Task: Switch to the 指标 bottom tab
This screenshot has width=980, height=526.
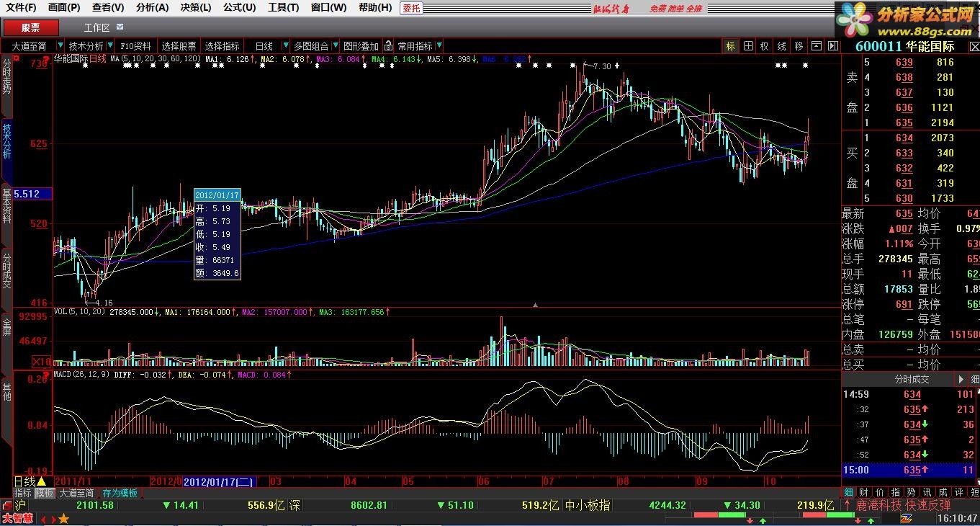Action: click(23, 494)
